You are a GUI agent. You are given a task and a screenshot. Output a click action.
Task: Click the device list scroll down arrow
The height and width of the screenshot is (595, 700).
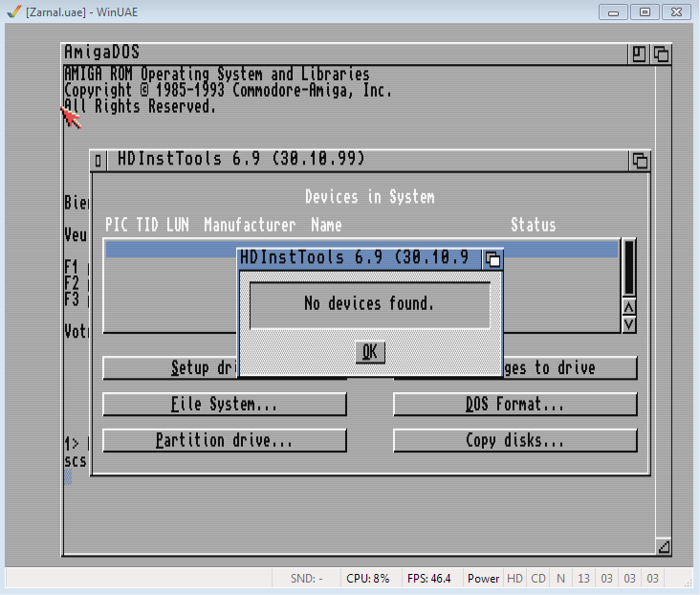(x=629, y=324)
